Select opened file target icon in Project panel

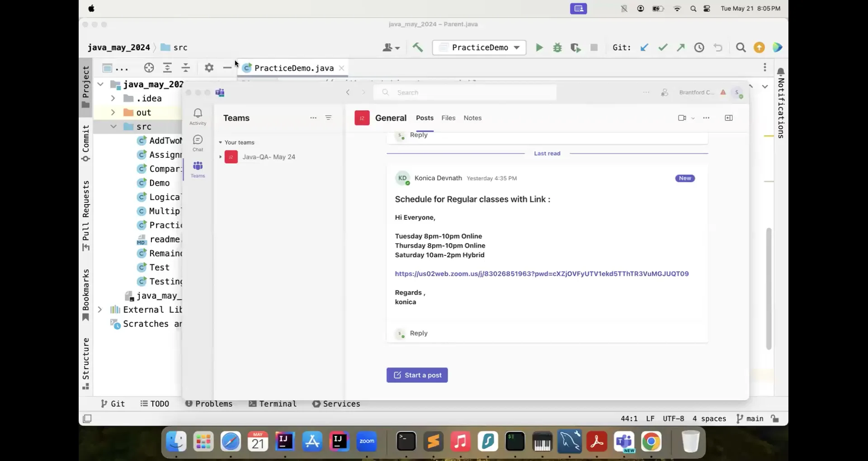click(149, 68)
